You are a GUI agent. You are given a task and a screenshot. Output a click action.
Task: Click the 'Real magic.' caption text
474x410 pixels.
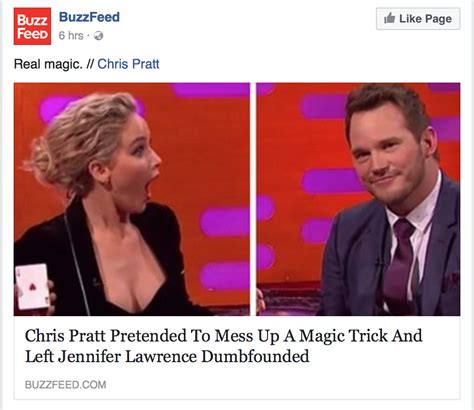[x=48, y=64]
